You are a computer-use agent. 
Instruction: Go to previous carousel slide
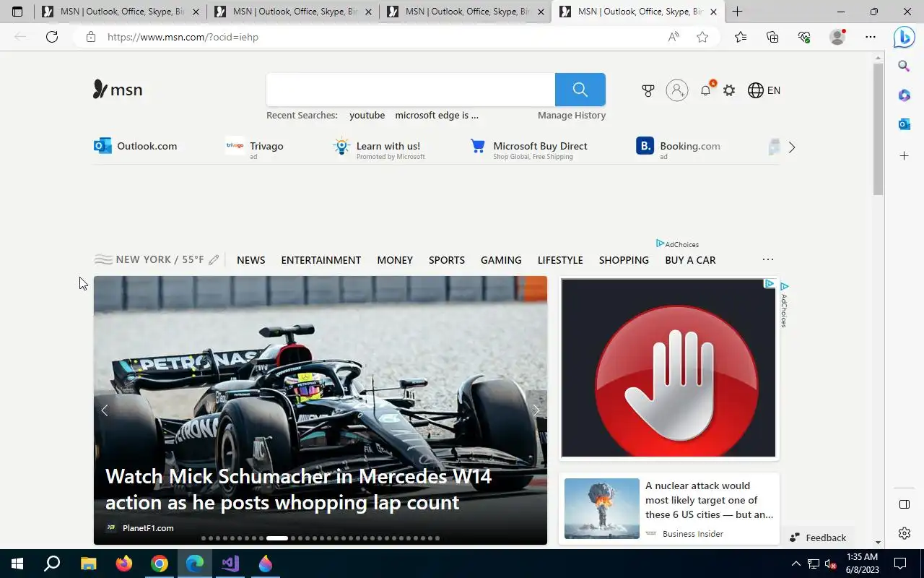(105, 410)
